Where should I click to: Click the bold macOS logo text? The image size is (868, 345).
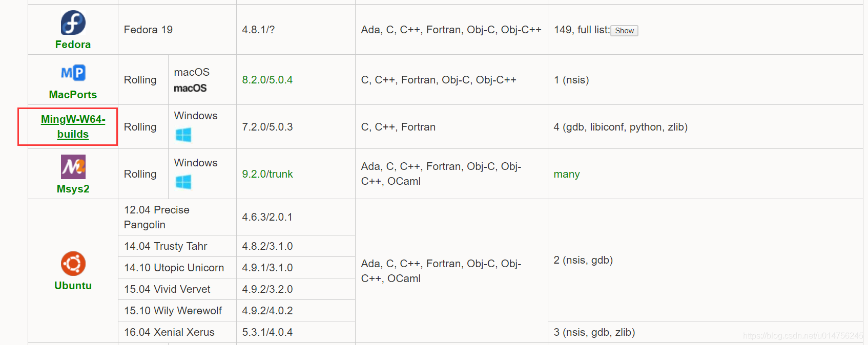point(190,88)
